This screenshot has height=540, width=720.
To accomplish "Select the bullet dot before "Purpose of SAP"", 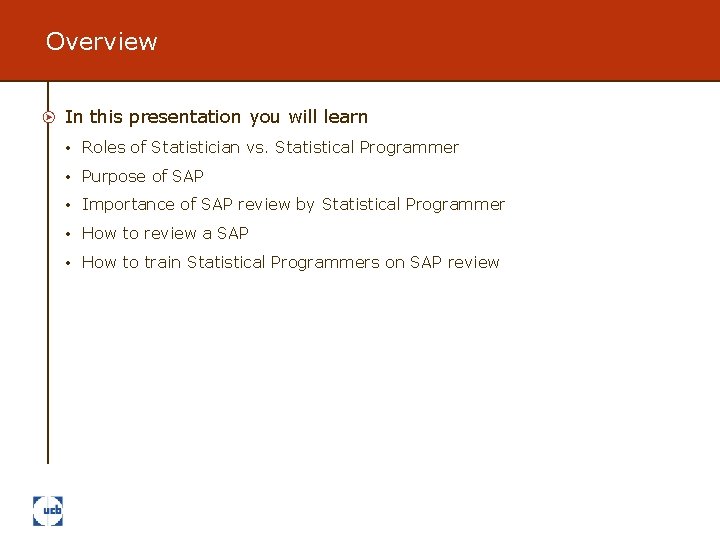I will point(67,178).
